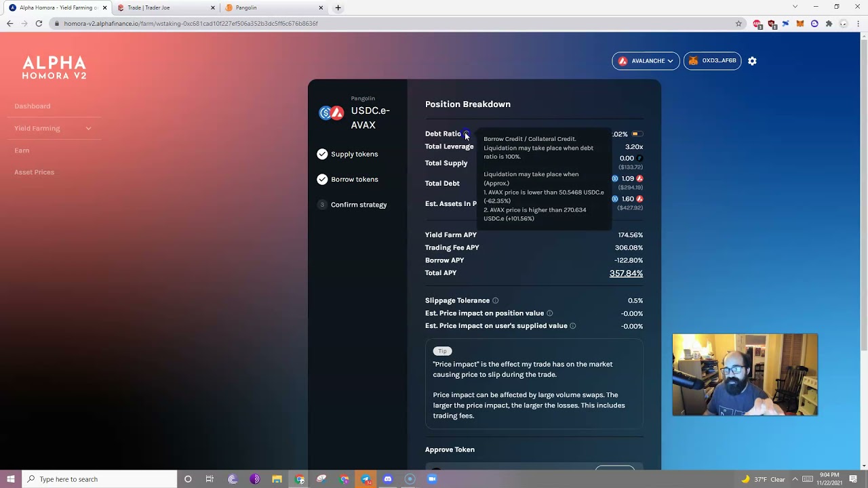Click the Tip badge label
Image resolution: width=868 pixels, height=488 pixels.
[442, 351]
